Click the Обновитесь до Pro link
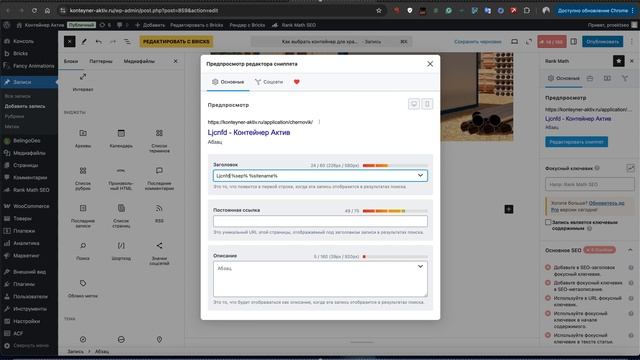The height and width of the screenshot is (360, 640). (x=588, y=206)
